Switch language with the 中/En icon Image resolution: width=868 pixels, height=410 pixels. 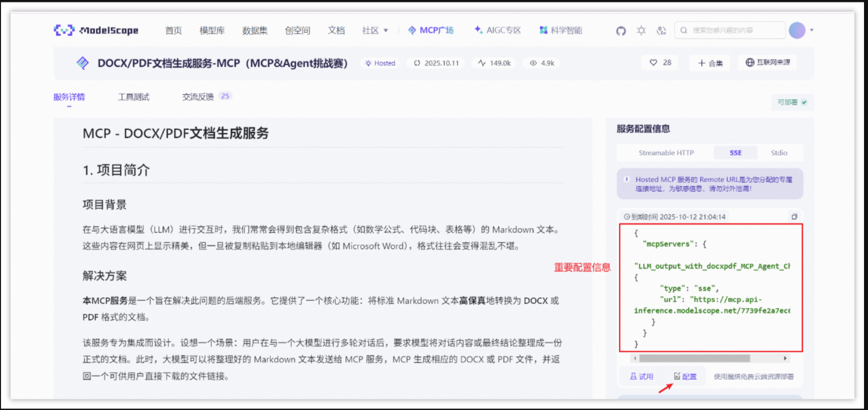661,30
